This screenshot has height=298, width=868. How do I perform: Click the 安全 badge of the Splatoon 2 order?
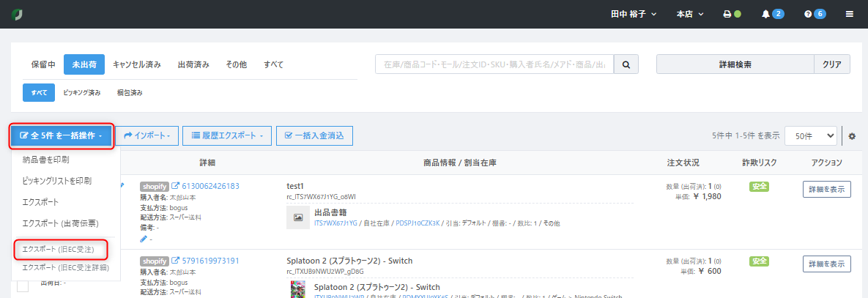(x=759, y=261)
